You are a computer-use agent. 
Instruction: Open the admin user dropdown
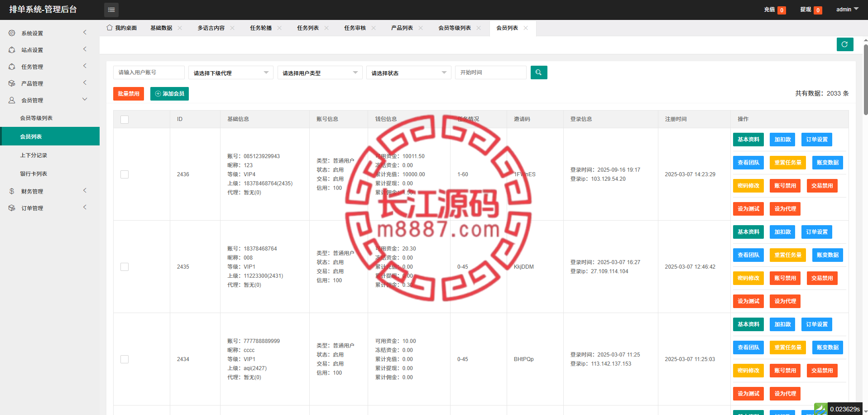pos(847,10)
